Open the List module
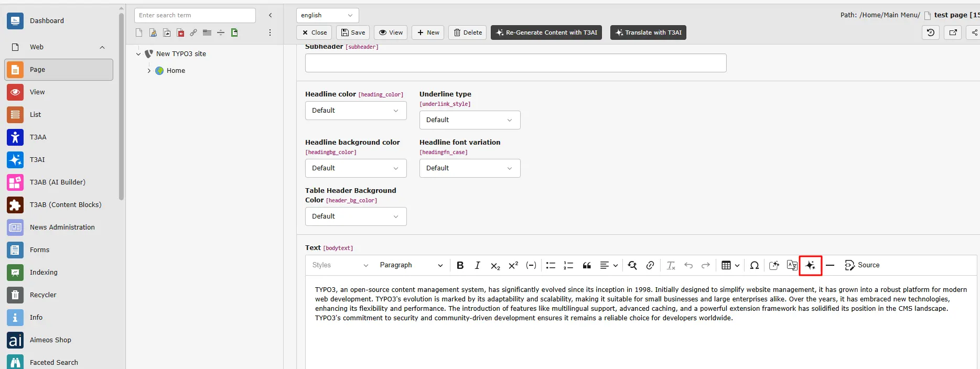 [59, 115]
